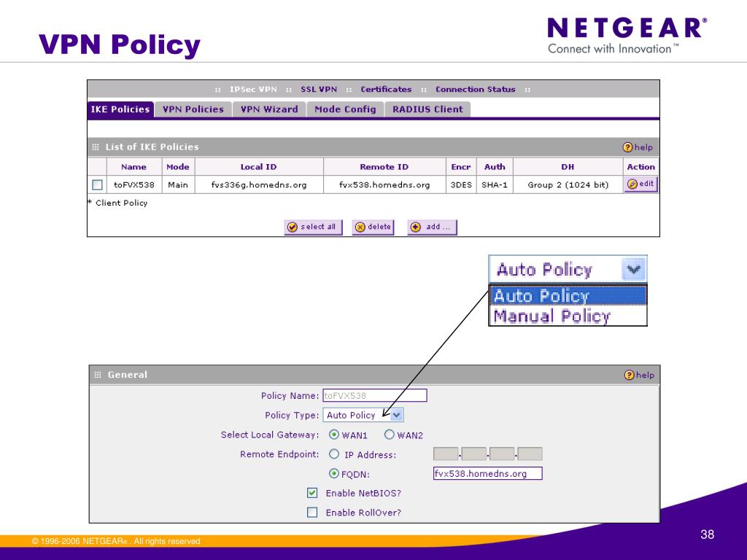The image size is (747, 560).
Task: Click the FQDN text field fvx538.homedns.org
Action: click(488, 473)
